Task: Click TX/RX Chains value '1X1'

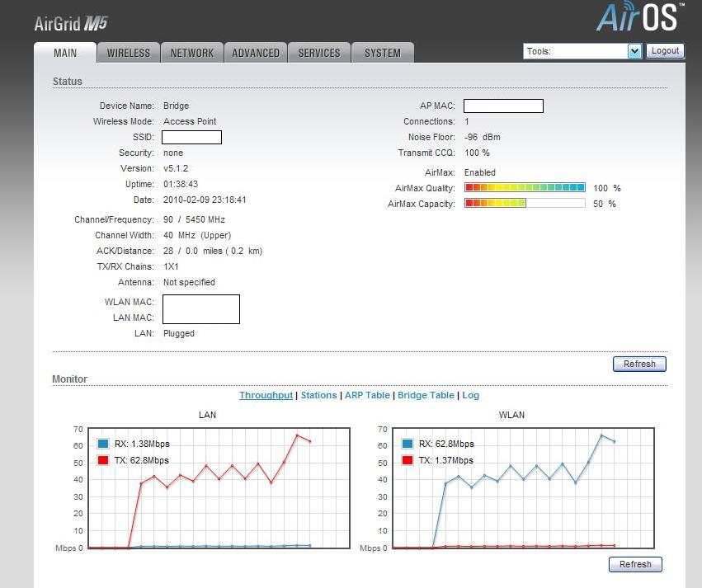Action: point(171,266)
